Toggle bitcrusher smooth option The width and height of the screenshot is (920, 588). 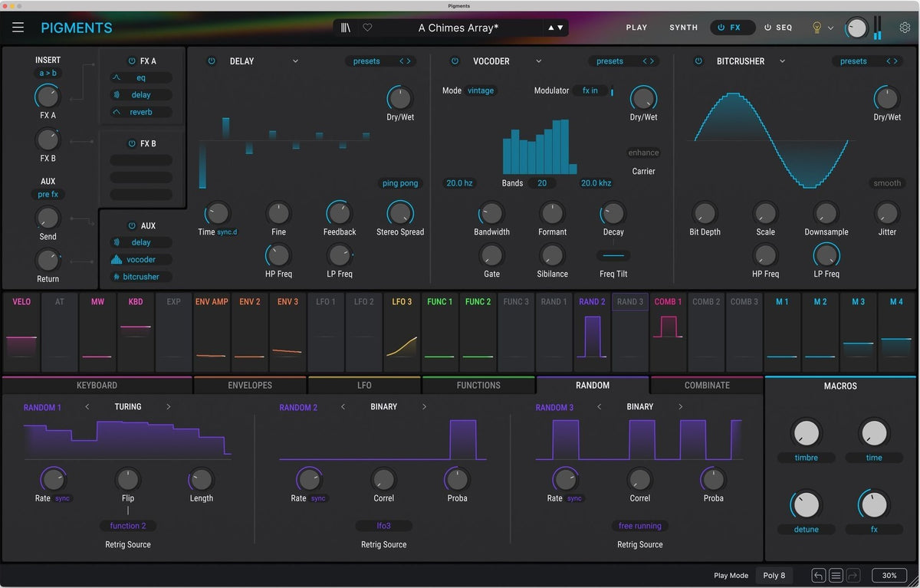coord(887,183)
